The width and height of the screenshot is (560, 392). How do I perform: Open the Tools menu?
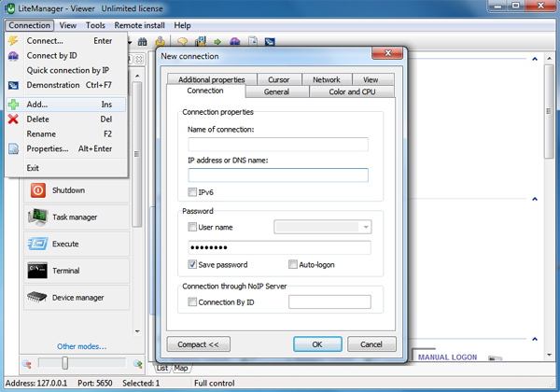(95, 25)
